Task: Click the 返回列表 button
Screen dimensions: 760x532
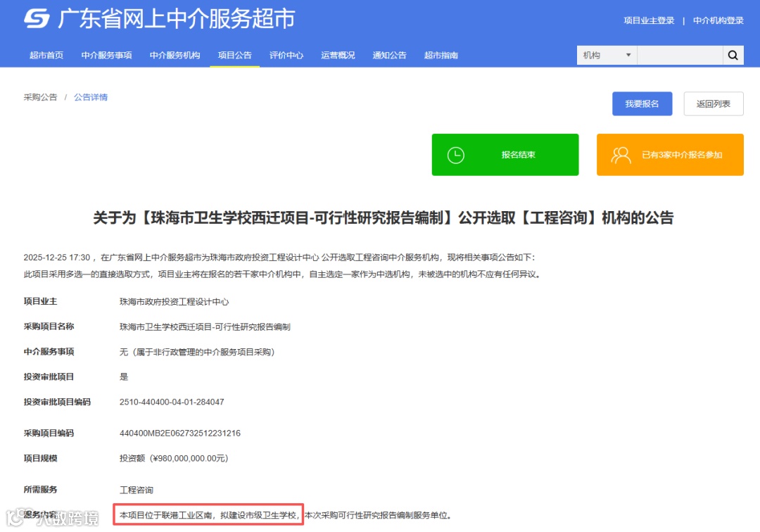Action: [x=714, y=103]
